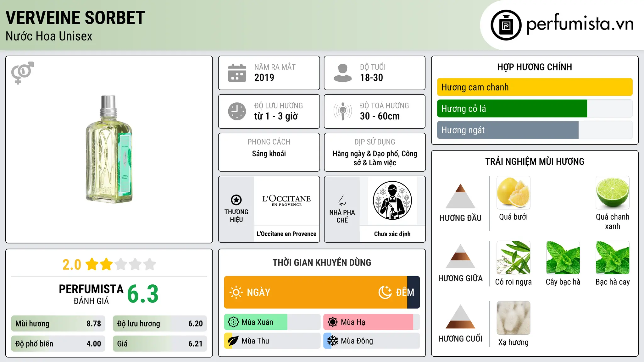
Task: Click the flower icon for Mùa Xuân
Action: click(233, 322)
